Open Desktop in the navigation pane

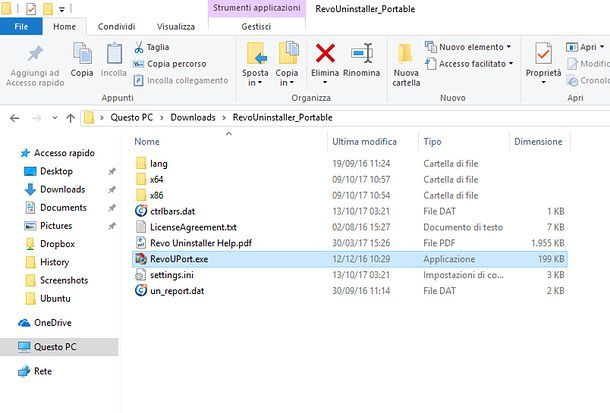pos(49,171)
